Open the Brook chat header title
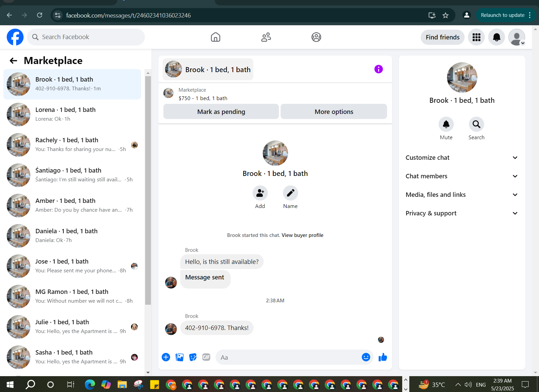 pos(208,69)
